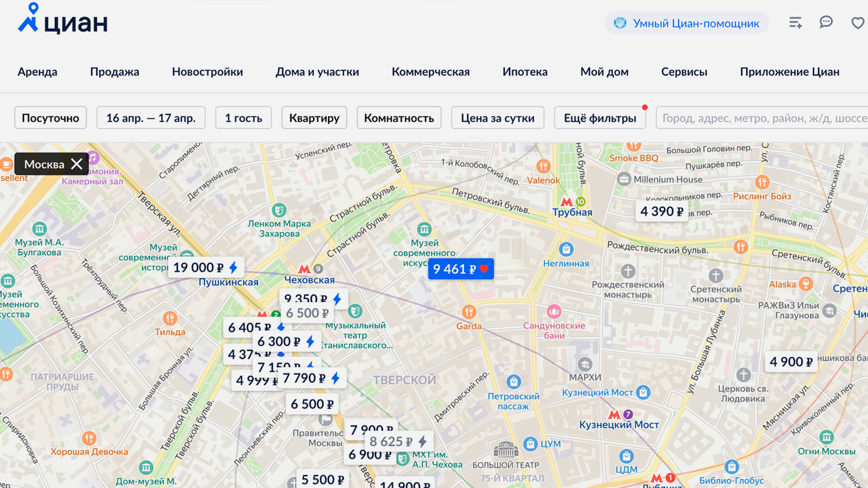Open the 16 апр. — 17 апр. date picker

(151, 118)
